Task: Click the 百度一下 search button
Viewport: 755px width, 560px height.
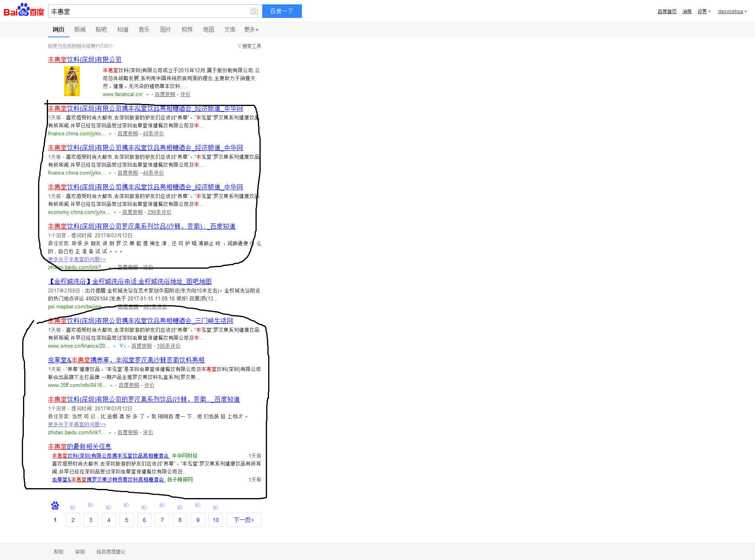Action: click(x=282, y=11)
